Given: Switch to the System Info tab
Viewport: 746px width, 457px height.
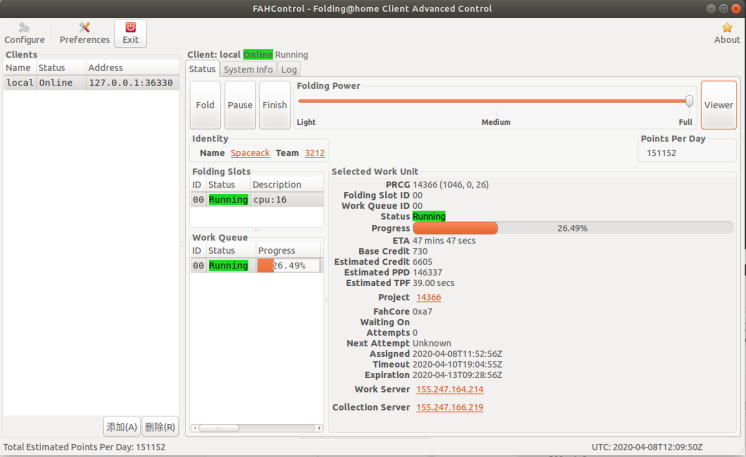Looking at the screenshot, I should tap(248, 70).
